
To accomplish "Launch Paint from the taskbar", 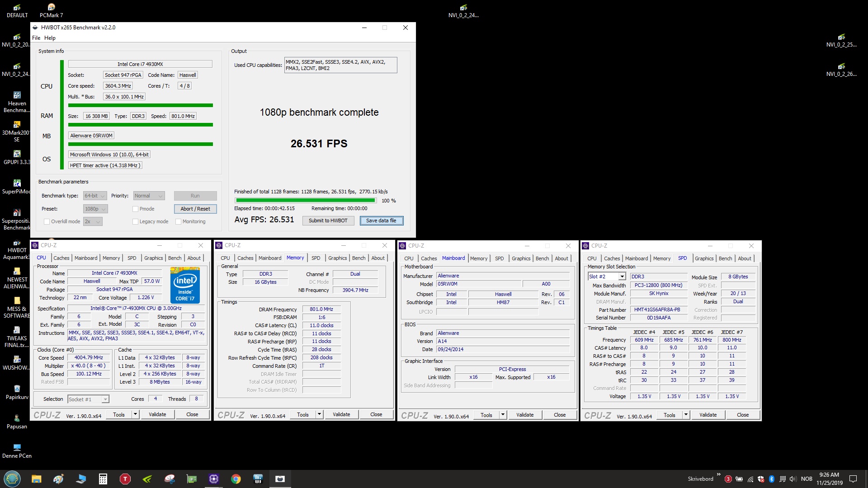I will click(x=59, y=479).
